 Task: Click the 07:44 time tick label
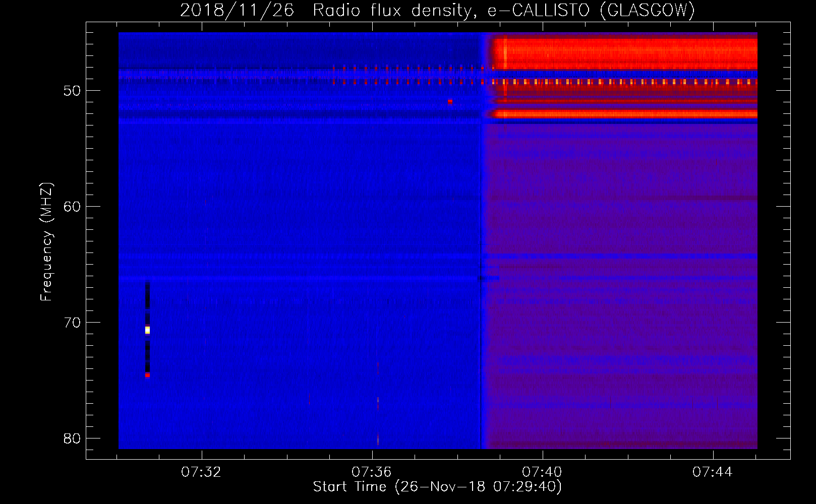[x=713, y=472]
